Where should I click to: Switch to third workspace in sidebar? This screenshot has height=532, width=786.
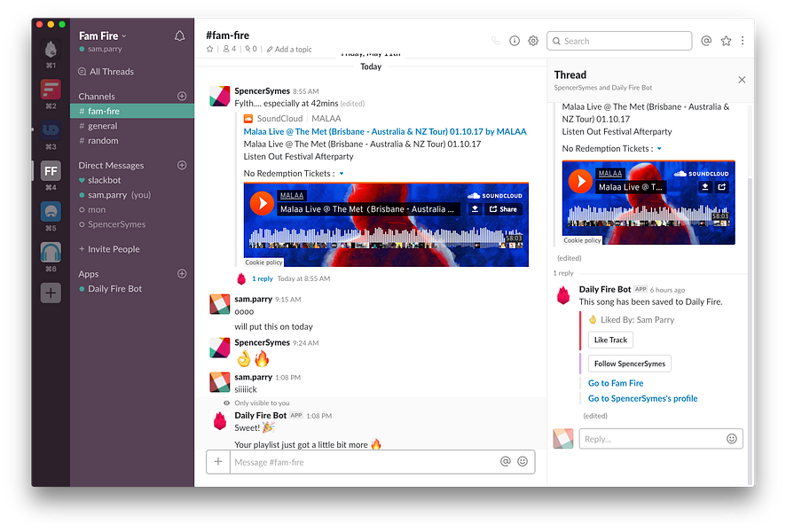51,130
